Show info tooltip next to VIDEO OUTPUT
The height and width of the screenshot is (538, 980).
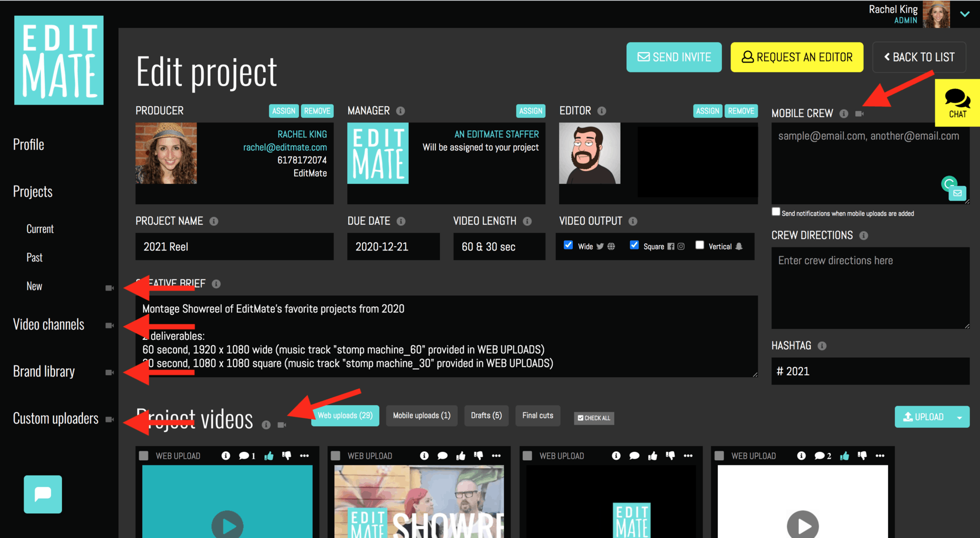point(633,221)
